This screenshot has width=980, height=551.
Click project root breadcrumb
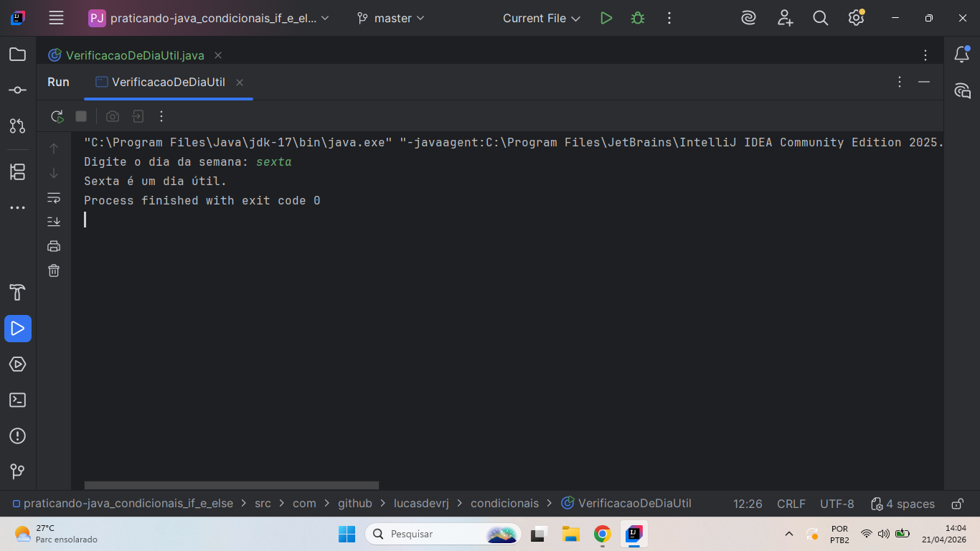[x=123, y=504]
